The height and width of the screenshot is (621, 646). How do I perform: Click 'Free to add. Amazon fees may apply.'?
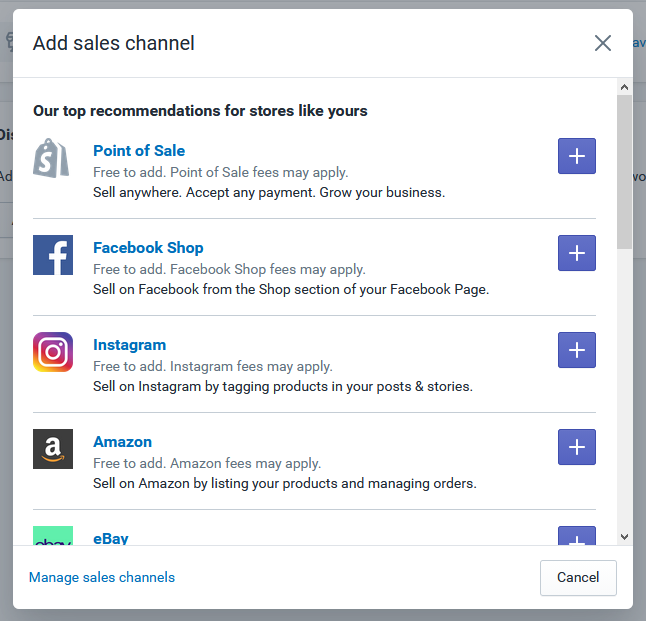coord(207,463)
